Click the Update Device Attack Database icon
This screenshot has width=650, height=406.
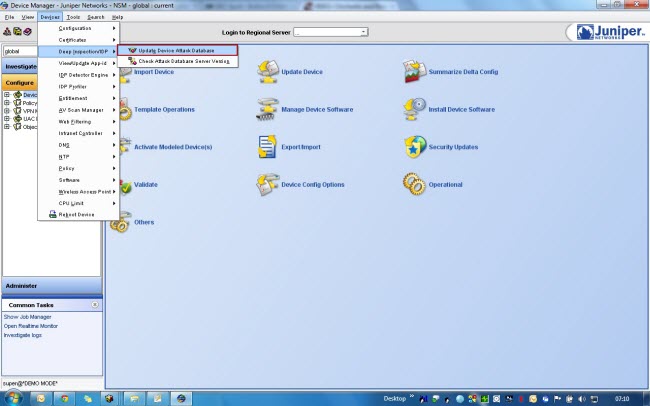tap(132, 50)
